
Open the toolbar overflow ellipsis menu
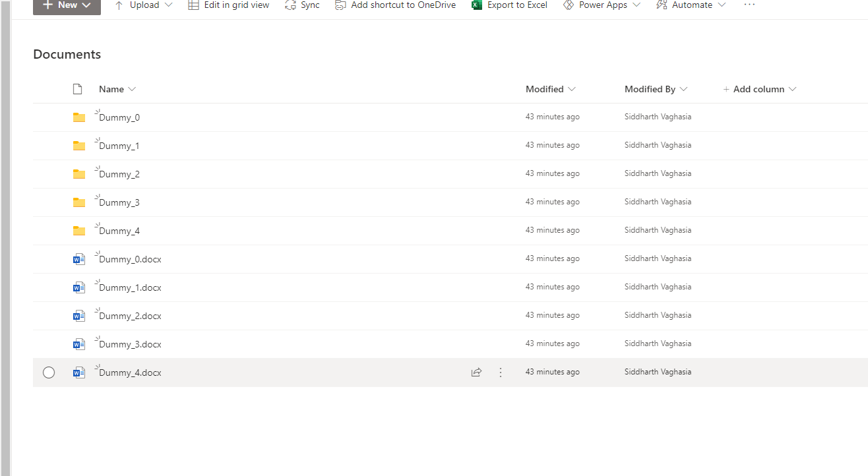pyautogui.click(x=749, y=5)
